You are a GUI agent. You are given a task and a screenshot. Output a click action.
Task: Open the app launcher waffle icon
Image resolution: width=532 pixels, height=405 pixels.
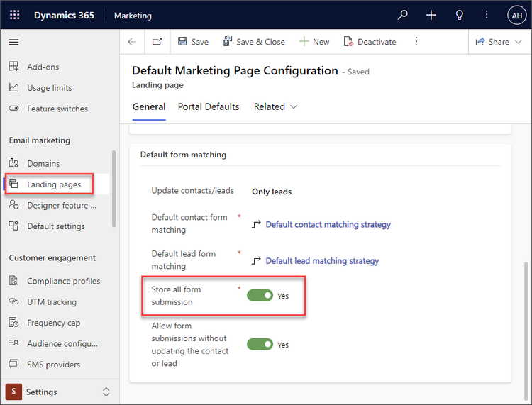pyautogui.click(x=15, y=15)
